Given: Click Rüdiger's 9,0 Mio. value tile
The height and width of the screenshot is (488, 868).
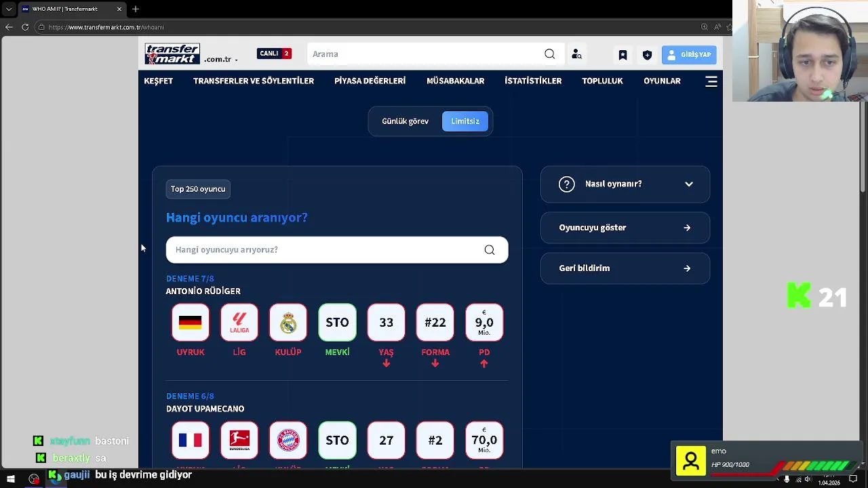Looking at the screenshot, I should click(484, 323).
